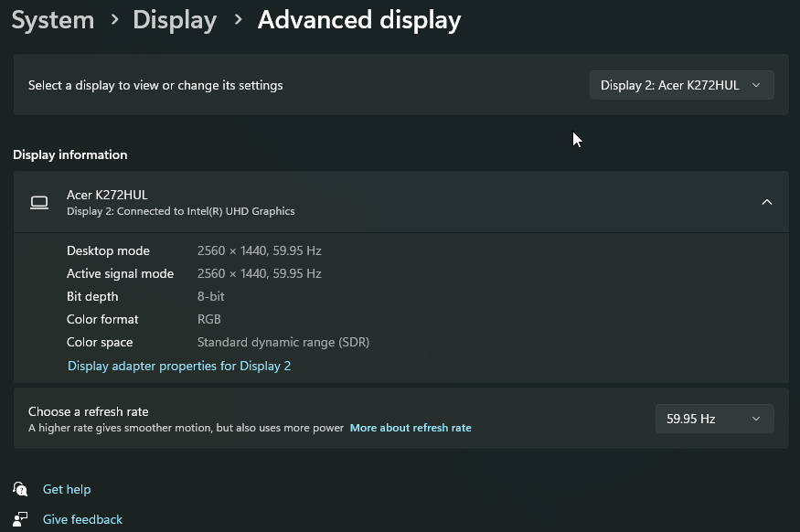Click the Give feedback person icon
The width and height of the screenshot is (800, 532).
point(20,519)
